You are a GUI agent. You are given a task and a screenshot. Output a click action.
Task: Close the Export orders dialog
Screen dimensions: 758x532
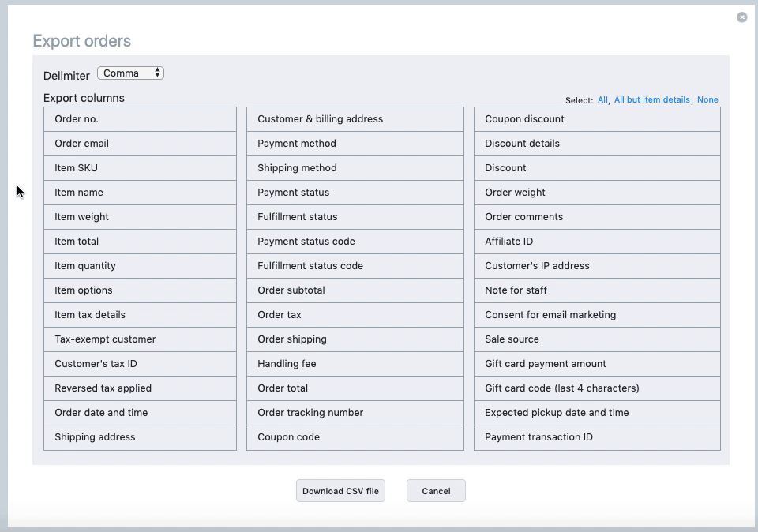click(741, 17)
